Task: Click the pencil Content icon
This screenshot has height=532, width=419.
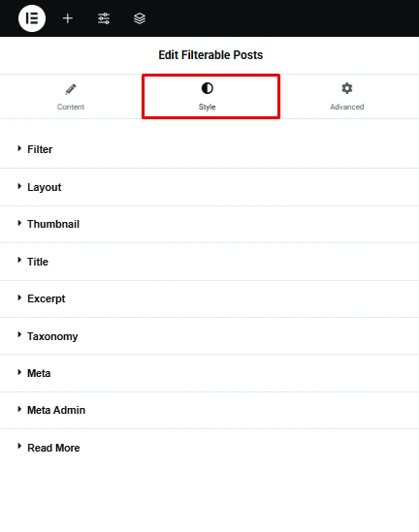Action: 71,89
